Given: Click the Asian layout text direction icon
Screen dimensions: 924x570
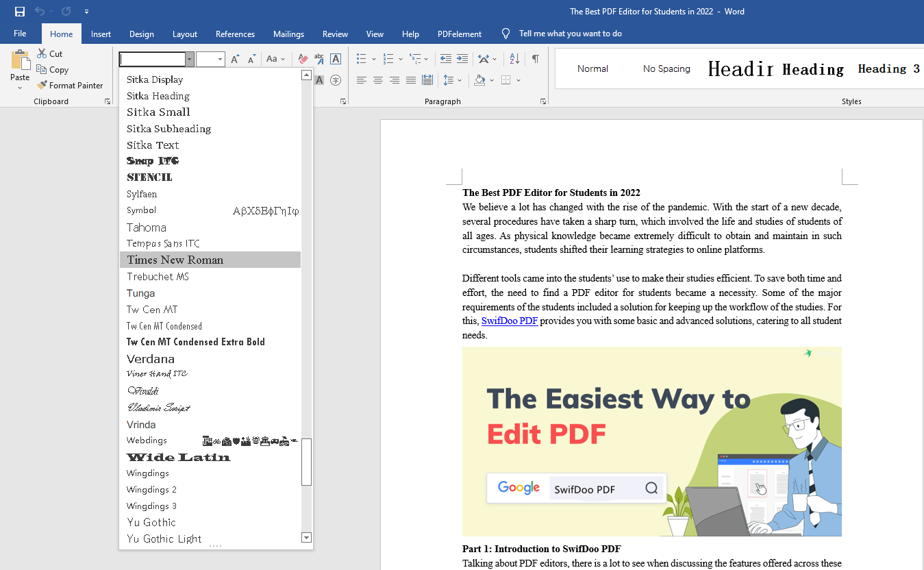Looking at the screenshot, I should [x=484, y=59].
